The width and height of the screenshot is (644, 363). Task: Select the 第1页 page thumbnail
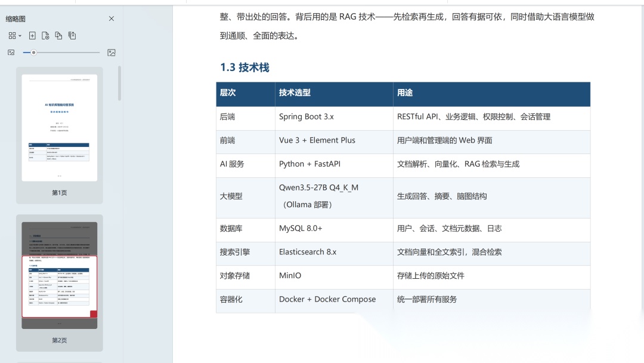pos(60,128)
